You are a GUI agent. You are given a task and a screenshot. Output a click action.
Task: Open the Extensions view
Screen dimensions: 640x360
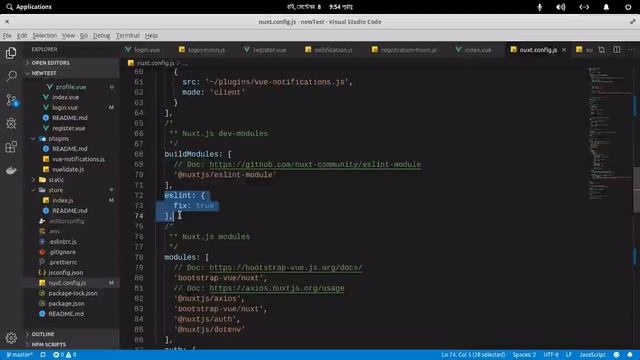(11, 147)
